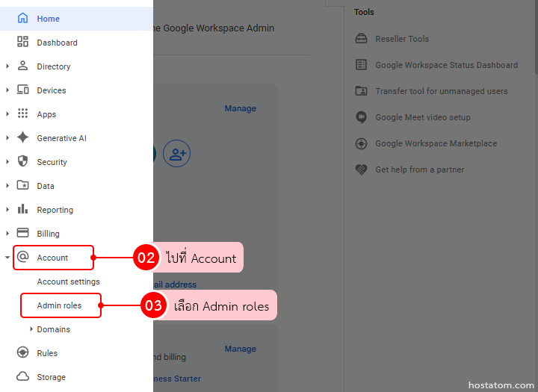
Task: Click the Apps dots grid icon
Action: tap(22, 113)
